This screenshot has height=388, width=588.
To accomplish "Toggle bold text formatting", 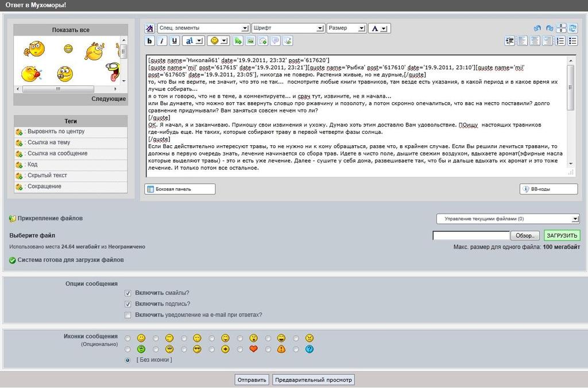I will (x=150, y=41).
